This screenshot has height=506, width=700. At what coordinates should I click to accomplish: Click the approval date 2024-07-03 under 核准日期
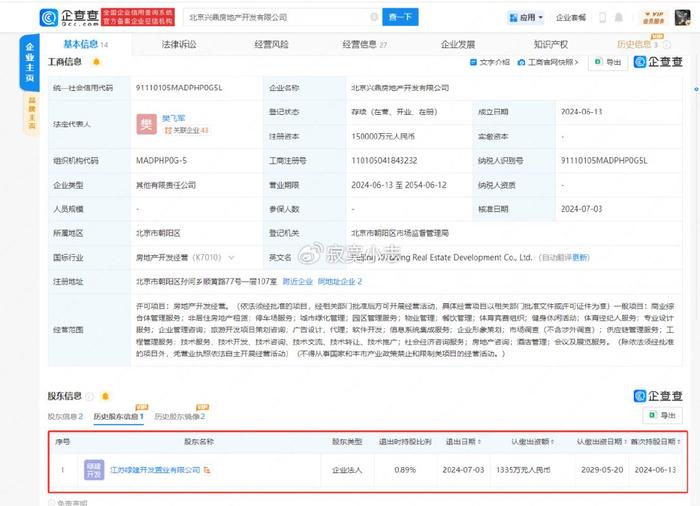[x=581, y=209]
